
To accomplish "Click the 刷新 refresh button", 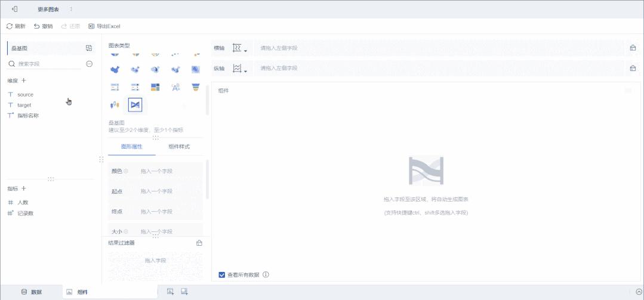I will (x=16, y=26).
